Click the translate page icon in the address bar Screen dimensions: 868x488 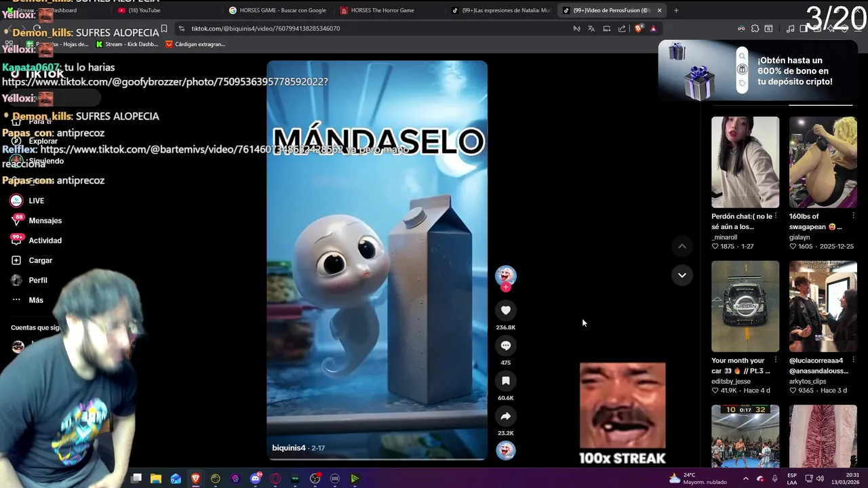tap(591, 28)
